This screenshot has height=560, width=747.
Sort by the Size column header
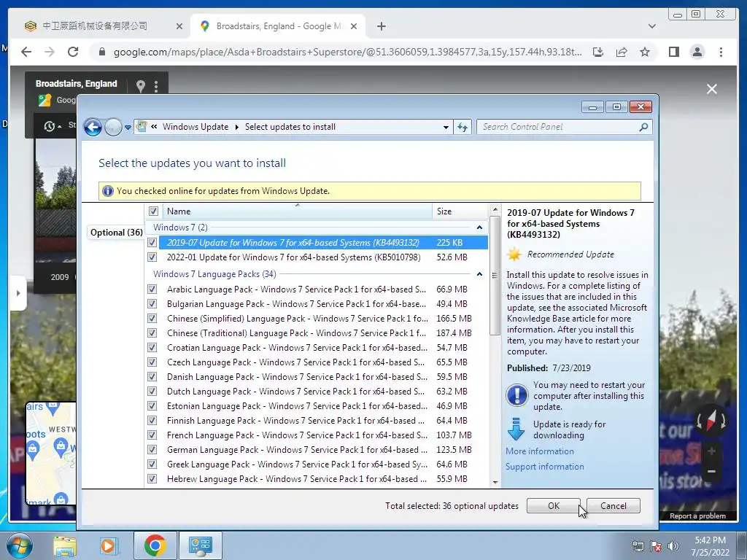(460, 211)
